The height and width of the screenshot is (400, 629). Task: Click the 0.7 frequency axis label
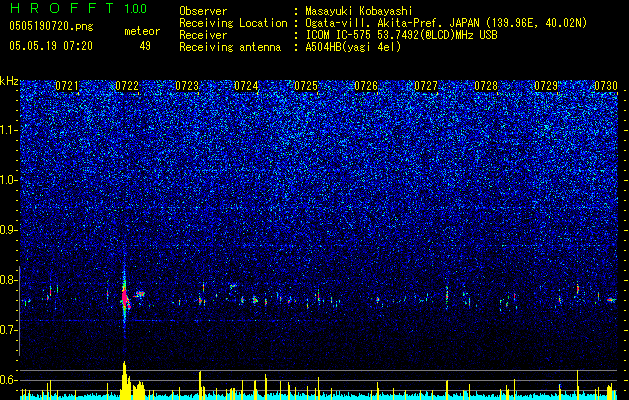click(x=8, y=330)
